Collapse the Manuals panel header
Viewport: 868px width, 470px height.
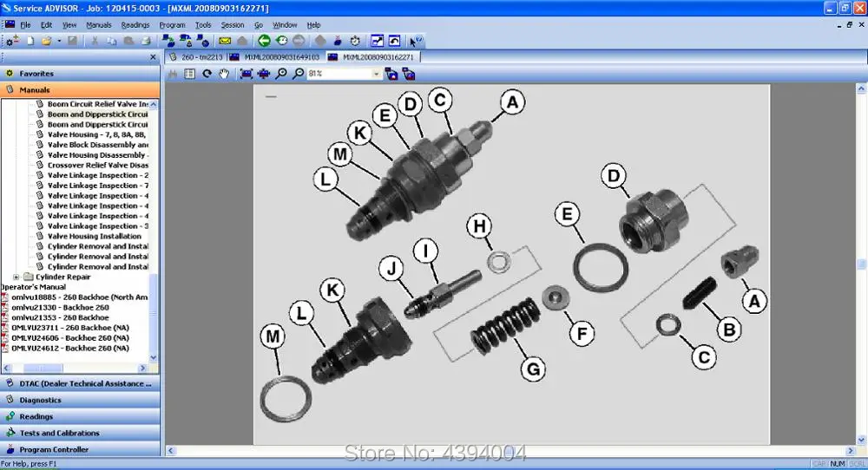click(80, 89)
